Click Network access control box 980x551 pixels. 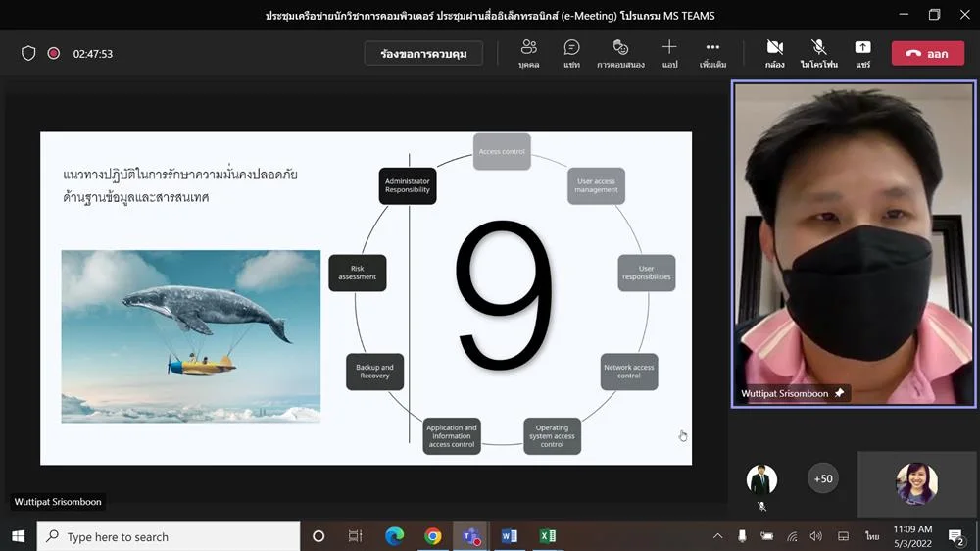click(x=629, y=372)
